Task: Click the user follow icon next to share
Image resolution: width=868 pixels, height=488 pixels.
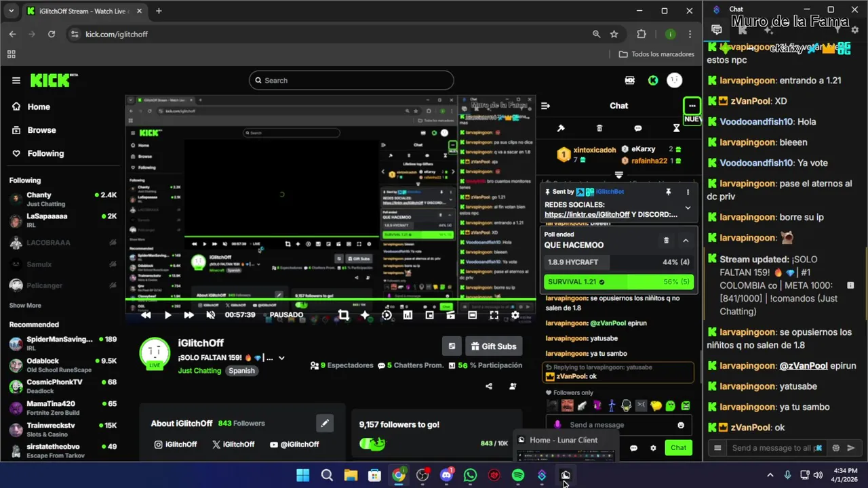Action: [x=513, y=386]
